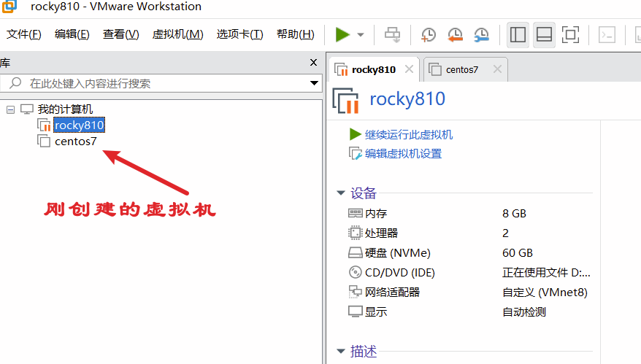Screen dimensions: 641x364
Task: Click the VMware Workstation title bar logo
Action: click(x=9, y=6)
